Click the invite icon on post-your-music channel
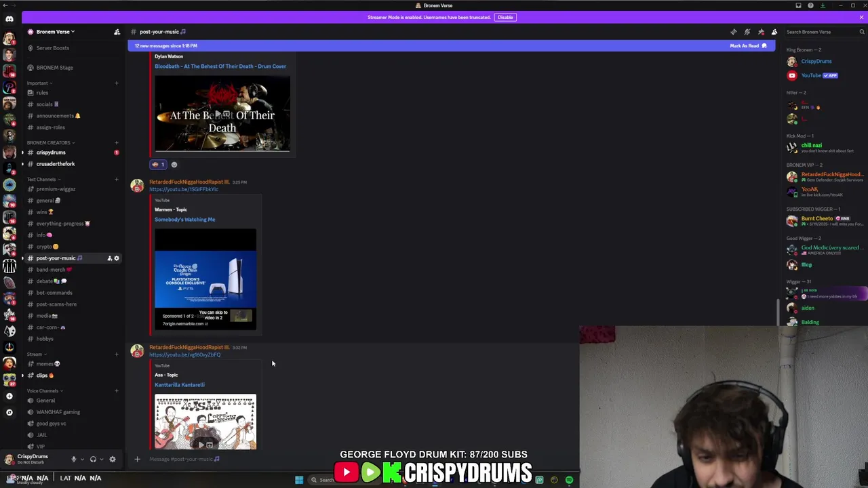Image resolution: width=868 pixels, height=488 pixels. (x=109, y=258)
